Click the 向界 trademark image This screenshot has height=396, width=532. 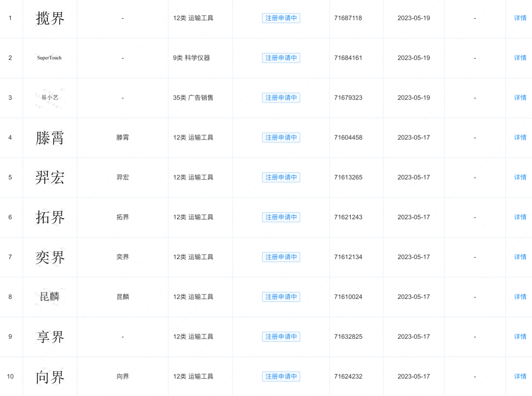coord(50,376)
